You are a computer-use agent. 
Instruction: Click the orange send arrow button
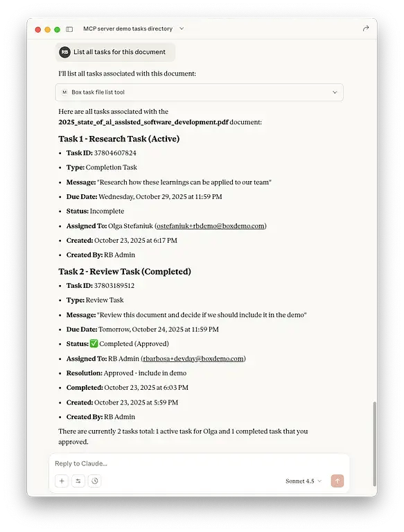coord(337,481)
